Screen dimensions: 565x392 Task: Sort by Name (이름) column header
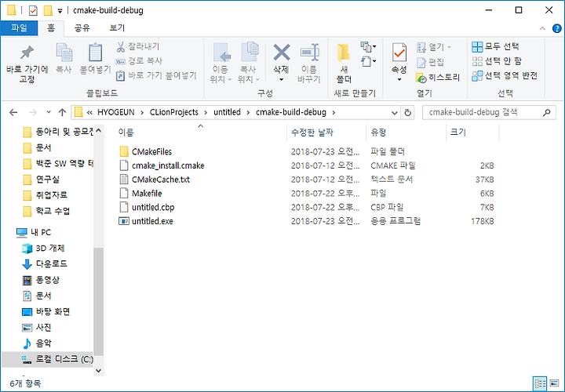click(200, 132)
